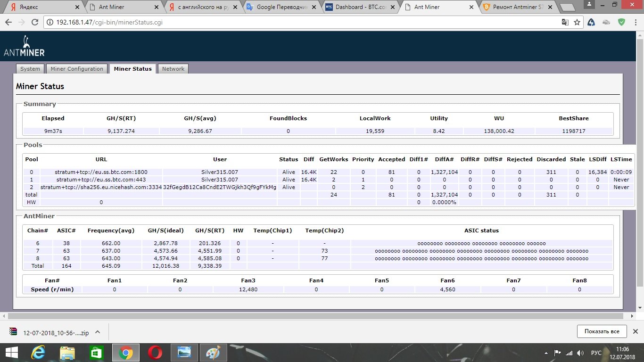Click the browser back arrow
The image size is (644, 362).
[x=8, y=22]
